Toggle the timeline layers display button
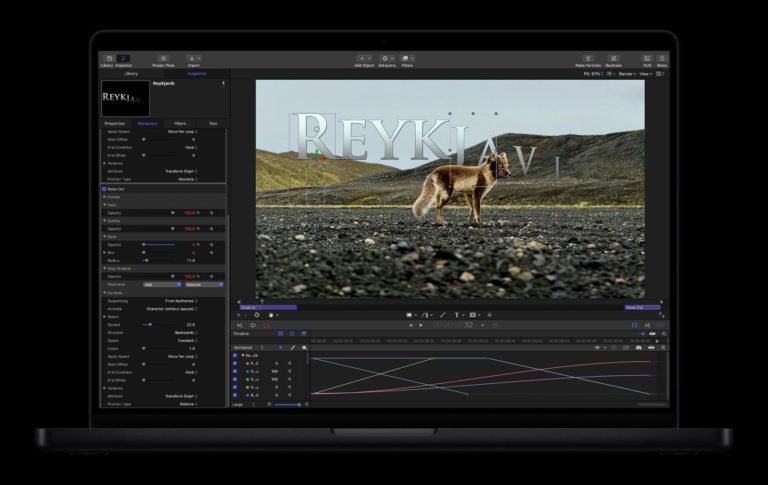Image resolution: width=768 pixels, height=485 pixels. pyautogui.click(x=280, y=334)
